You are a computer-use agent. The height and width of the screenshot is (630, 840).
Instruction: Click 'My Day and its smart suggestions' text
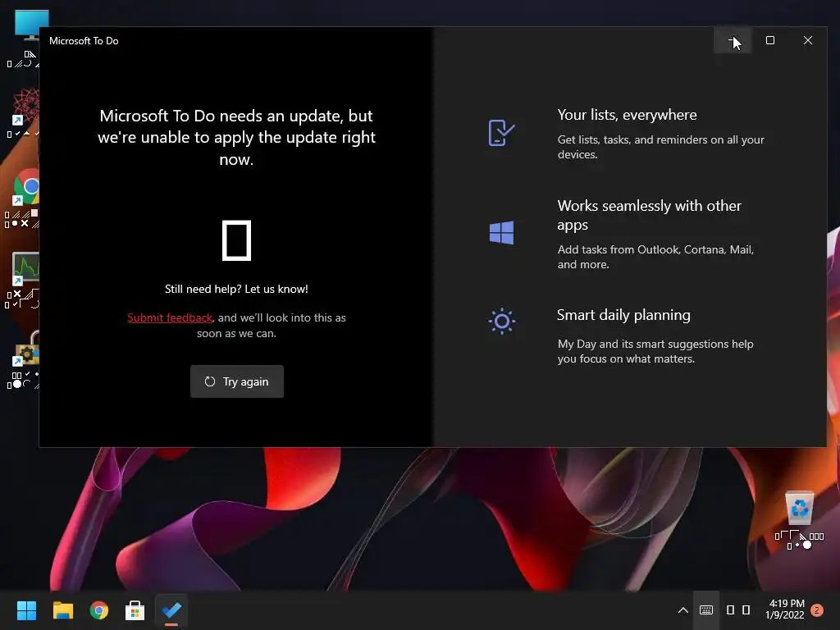point(655,351)
